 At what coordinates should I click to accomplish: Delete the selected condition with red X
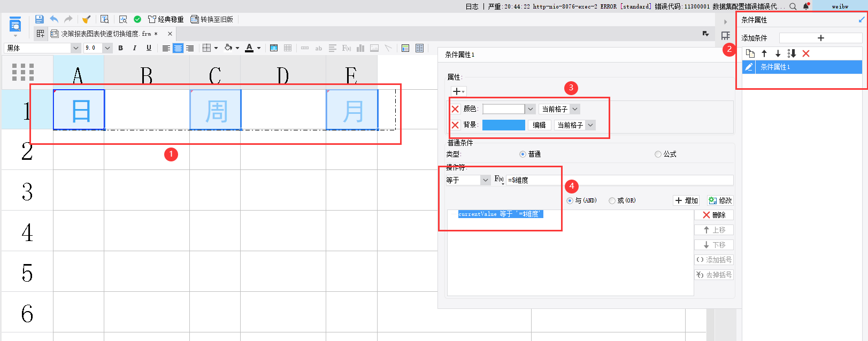tap(806, 53)
